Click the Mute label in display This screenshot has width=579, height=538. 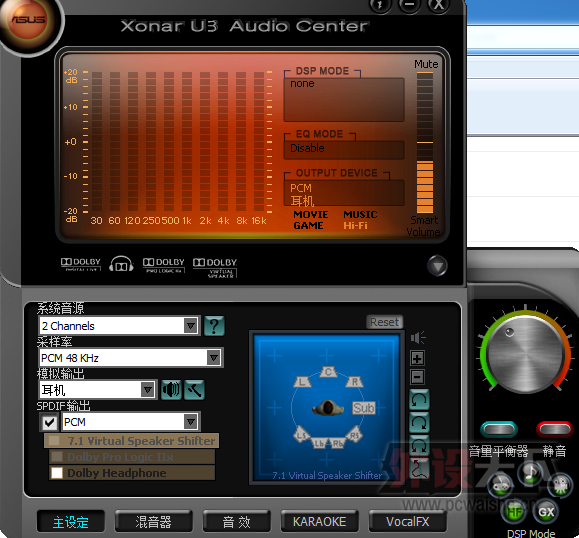(x=426, y=64)
